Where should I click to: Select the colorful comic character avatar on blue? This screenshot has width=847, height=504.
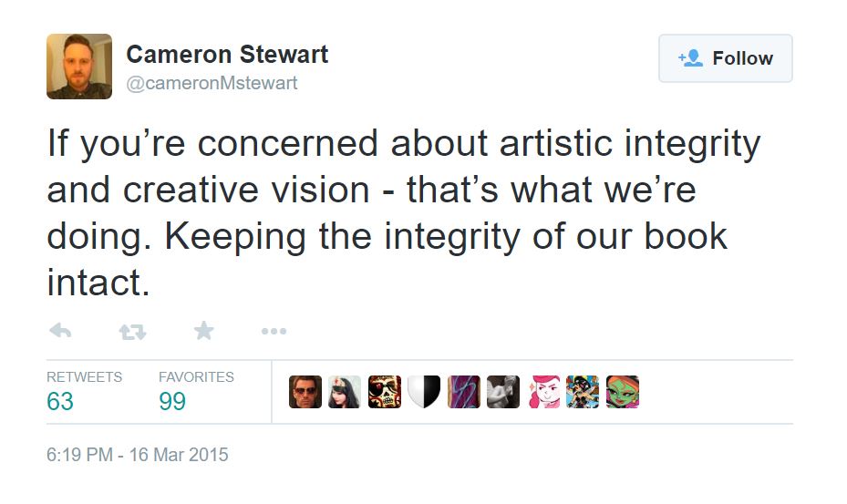pos(583,392)
